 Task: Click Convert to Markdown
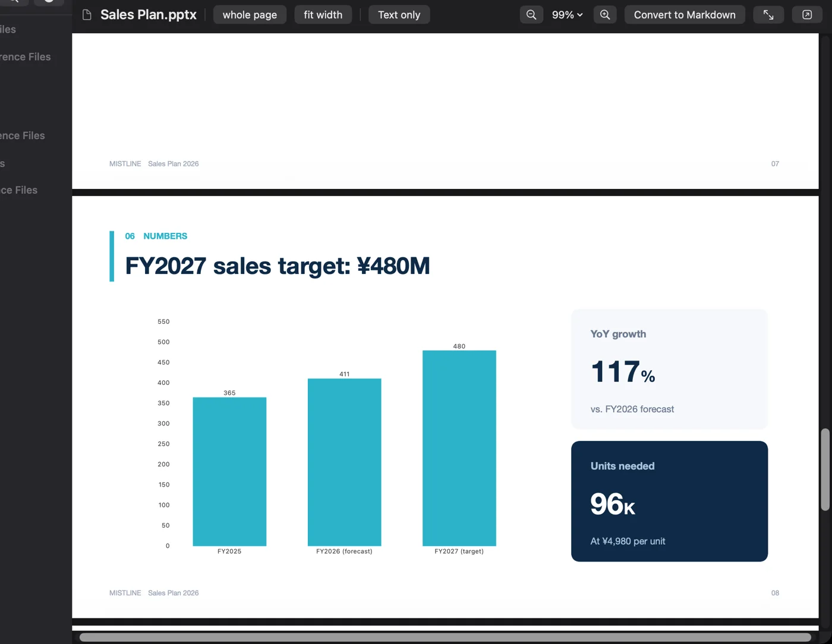coord(685,15)
